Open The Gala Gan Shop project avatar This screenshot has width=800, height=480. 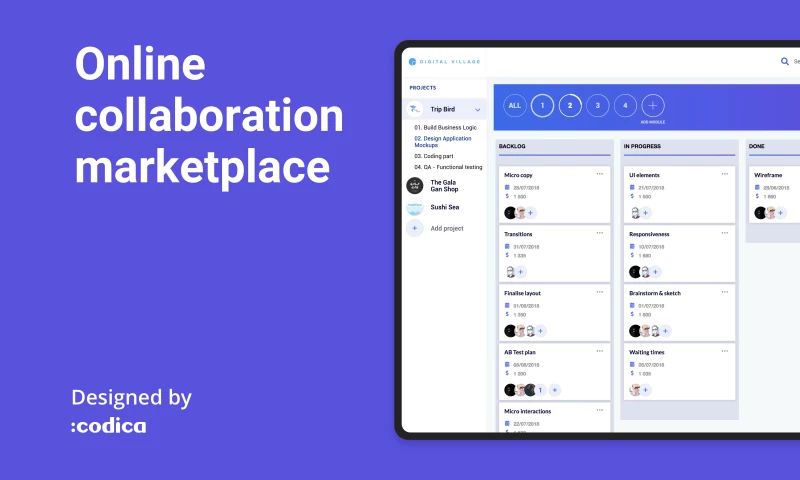coord(415,186)
